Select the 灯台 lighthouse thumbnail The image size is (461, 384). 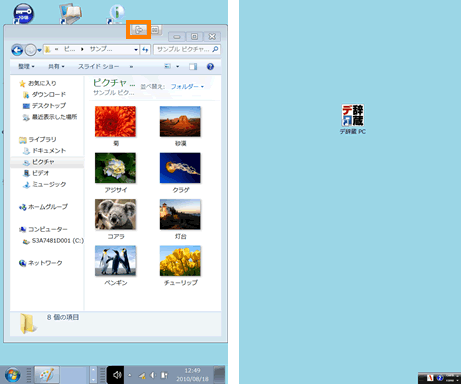[x=180, y=214]
